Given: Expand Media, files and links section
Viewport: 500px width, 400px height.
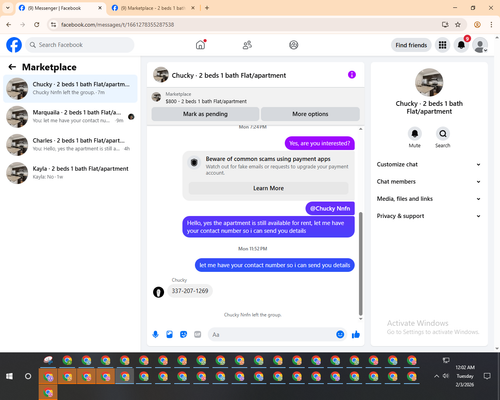Looking at the screenshot, I should coord(429,199).
